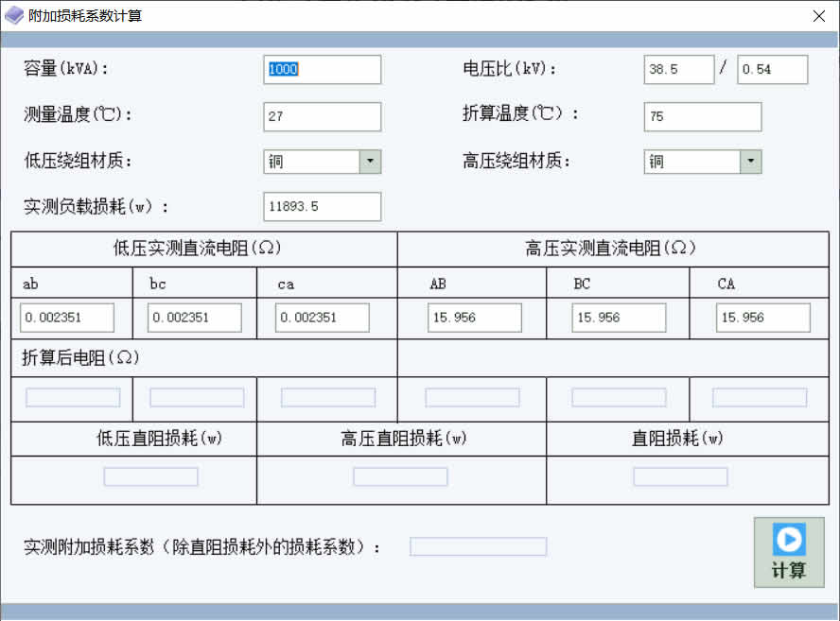
Task: Click the 容量(kVA) label
Action: pos(66,68)
